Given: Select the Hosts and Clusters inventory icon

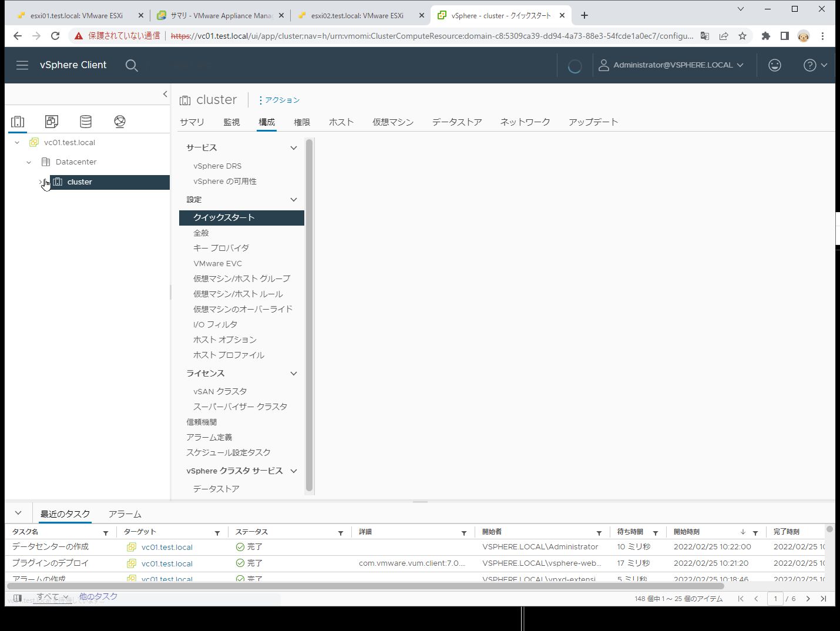Looking at the screenshot, I should (x=18, y=122).
